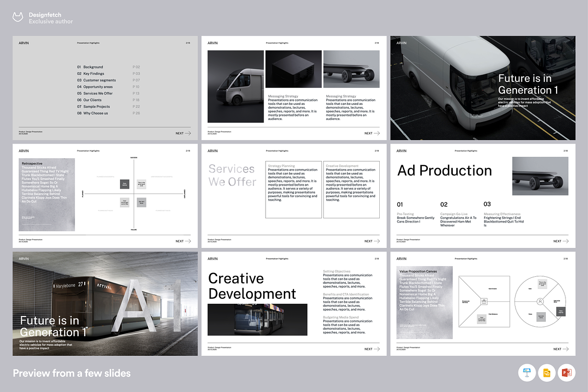Select the Google Slides format icon
This screenshot has height=392, width=588.
pyautogui.click(x=546, y=373)
